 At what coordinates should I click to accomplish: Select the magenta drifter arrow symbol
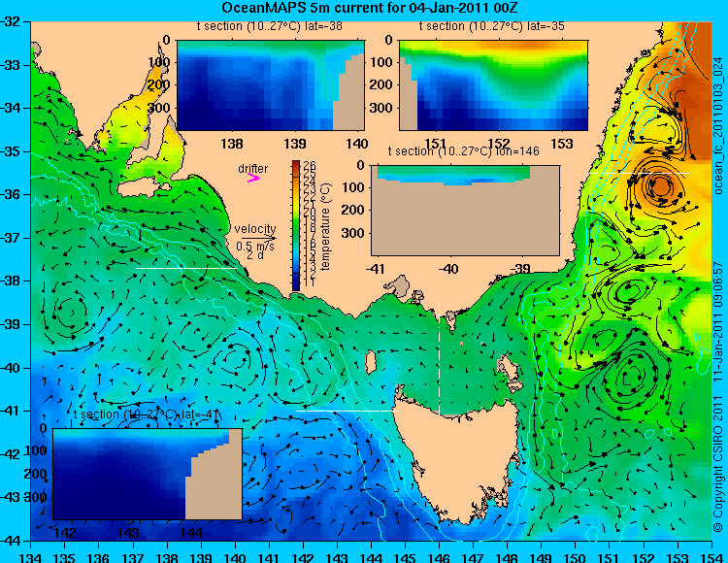pyautogui.click(x=253, y=179)
